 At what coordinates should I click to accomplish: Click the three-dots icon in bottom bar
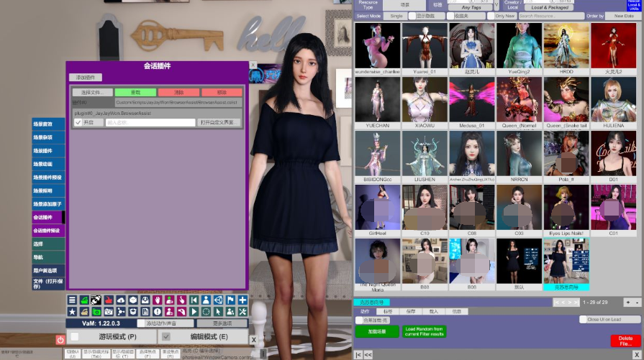pos(263,354)
